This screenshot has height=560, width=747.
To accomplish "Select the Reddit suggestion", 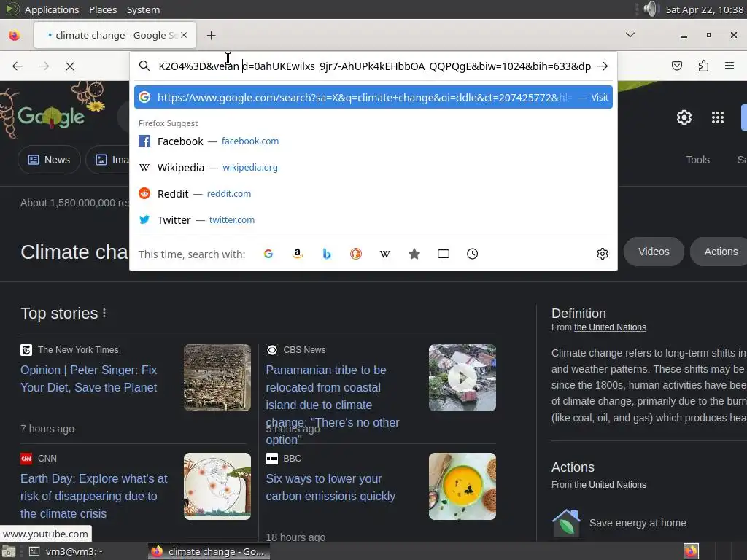I will [x=373, y=193].
